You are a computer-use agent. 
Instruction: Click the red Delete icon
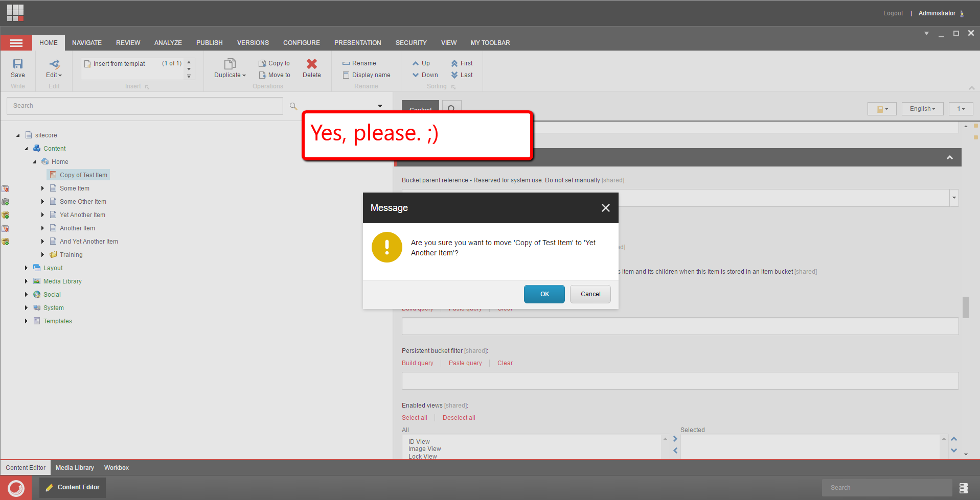pyautogui.click(x=311, y=64)
